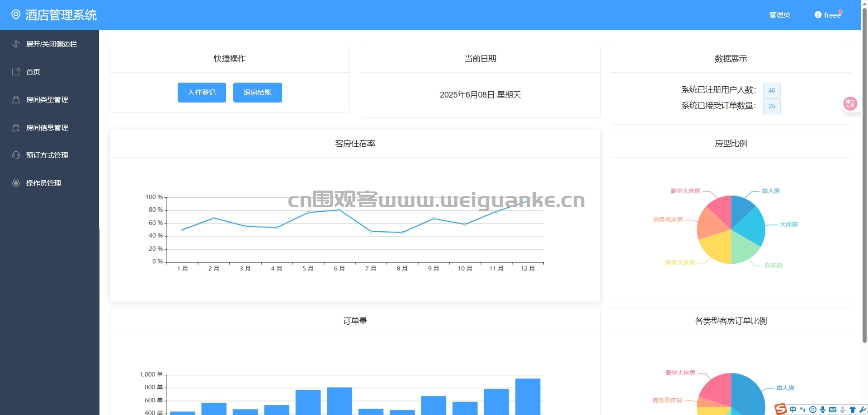
Task: Open 房间类型管理 via its lock icon
Action: pos(16,100)
